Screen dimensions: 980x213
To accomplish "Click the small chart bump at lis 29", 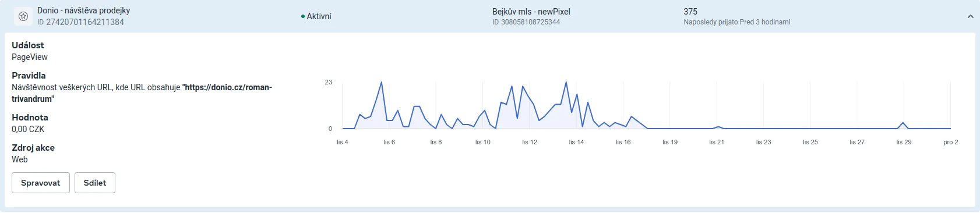I will point(903,123).
